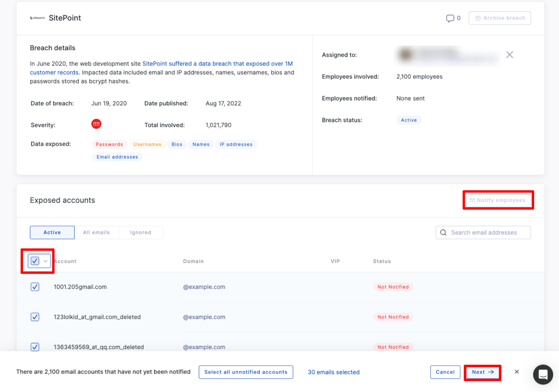559x392 pixels.
Task: Click the envelope icon in Notify employees
Action: [472, 200]
